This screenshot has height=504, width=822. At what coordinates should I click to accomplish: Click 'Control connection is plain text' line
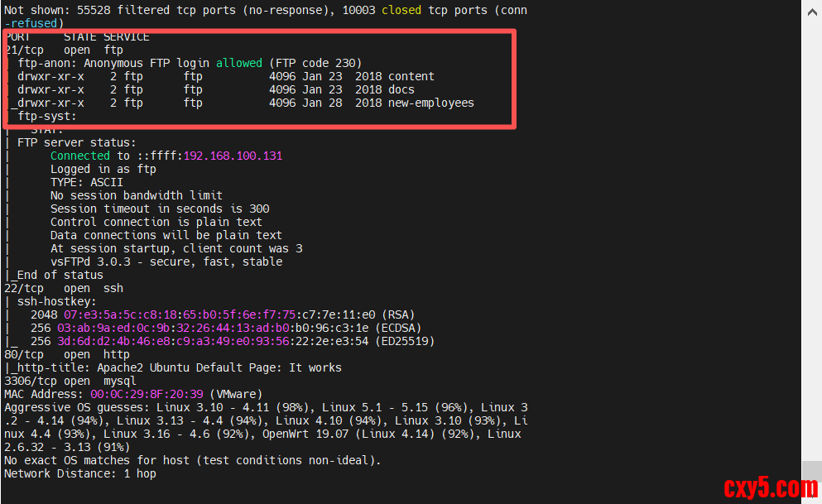156,222
